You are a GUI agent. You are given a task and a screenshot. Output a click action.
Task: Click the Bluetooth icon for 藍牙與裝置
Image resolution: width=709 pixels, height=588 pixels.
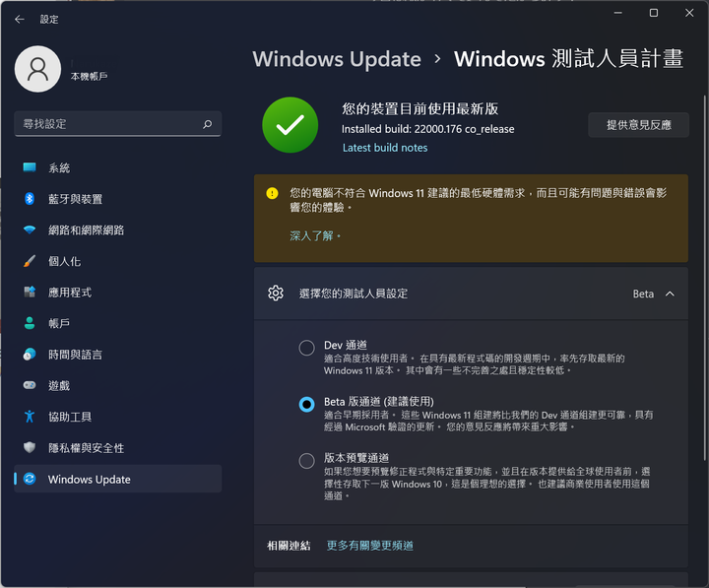click(x=30, y=199)
